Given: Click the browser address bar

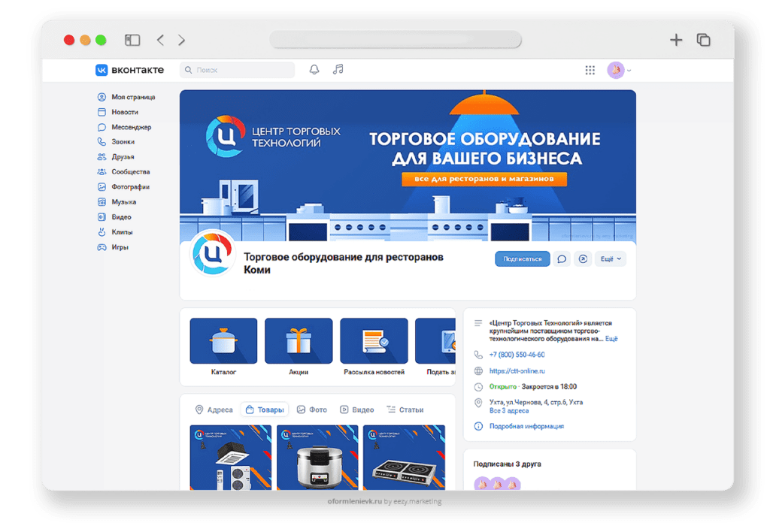Looking at the screenshot, I should click(x=396, y=40).
